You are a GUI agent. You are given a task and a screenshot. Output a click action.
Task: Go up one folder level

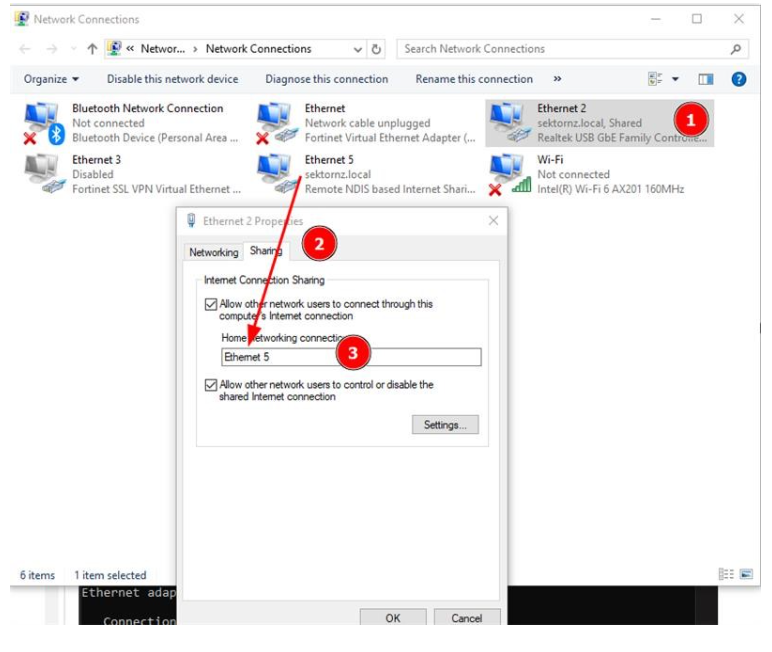coord(92,49)
